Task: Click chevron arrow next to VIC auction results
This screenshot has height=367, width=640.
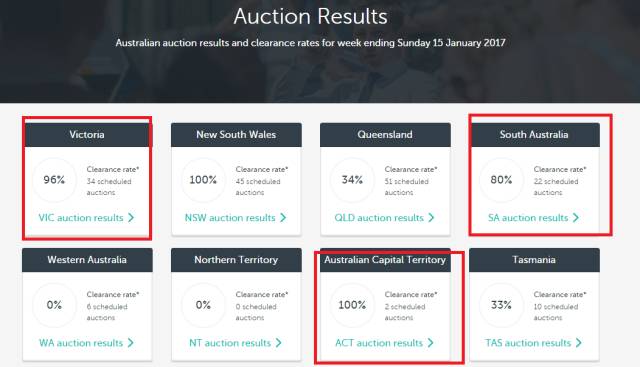Action: pyautogui.click(x=131, y=218)
